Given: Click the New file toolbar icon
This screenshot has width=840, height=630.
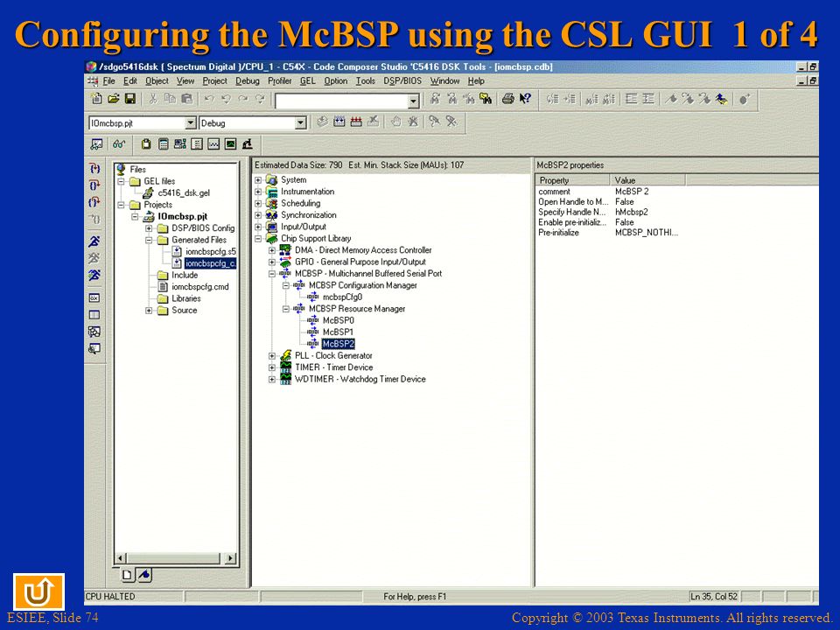Looking at the screenshot, I should point(96,99).
